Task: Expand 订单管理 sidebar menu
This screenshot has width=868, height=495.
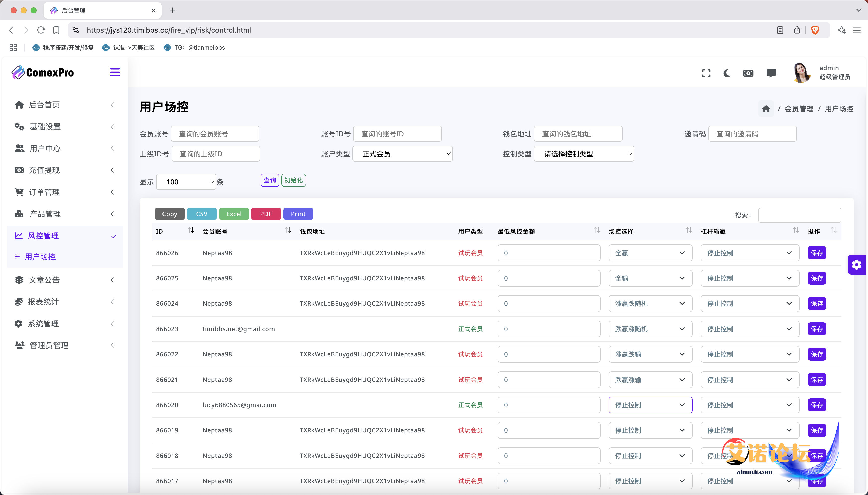Action: click(x=65, y=192)
